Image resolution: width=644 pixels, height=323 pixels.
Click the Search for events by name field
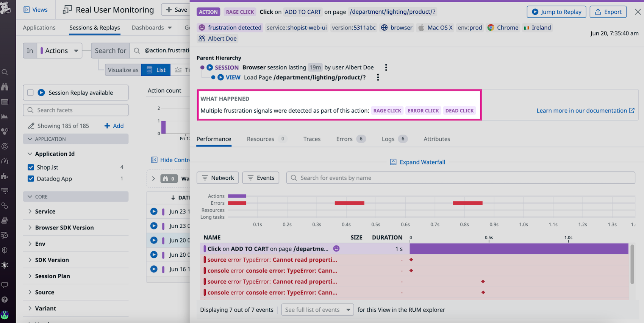pos(460,178)
